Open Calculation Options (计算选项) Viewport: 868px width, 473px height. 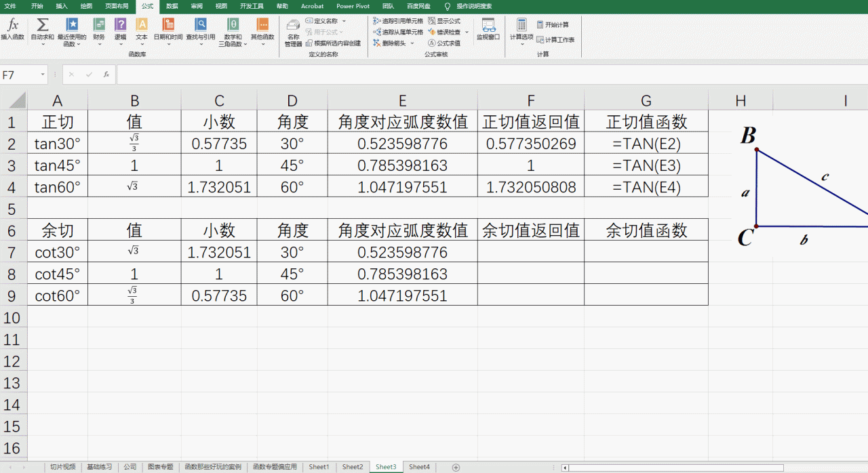pos(521,32)
